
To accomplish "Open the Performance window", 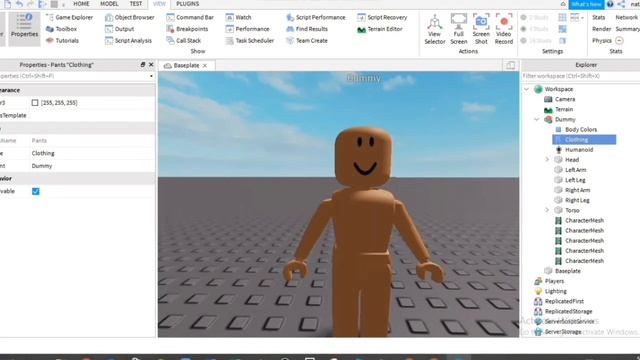I will [x=247, y=29].
